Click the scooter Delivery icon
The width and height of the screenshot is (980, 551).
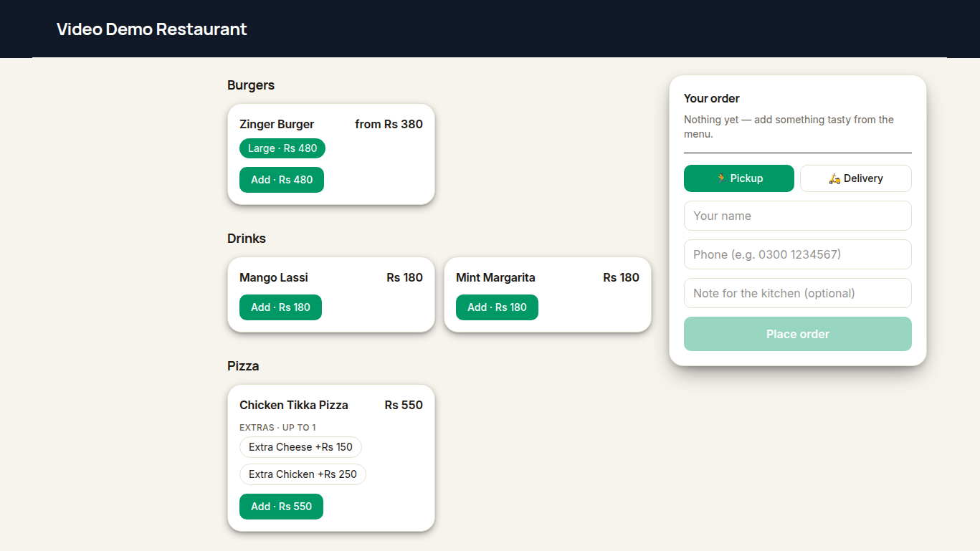[834, 178]
